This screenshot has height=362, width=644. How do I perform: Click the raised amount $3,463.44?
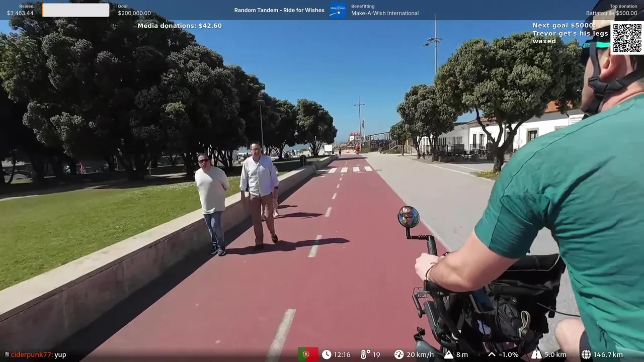[20, 13]
